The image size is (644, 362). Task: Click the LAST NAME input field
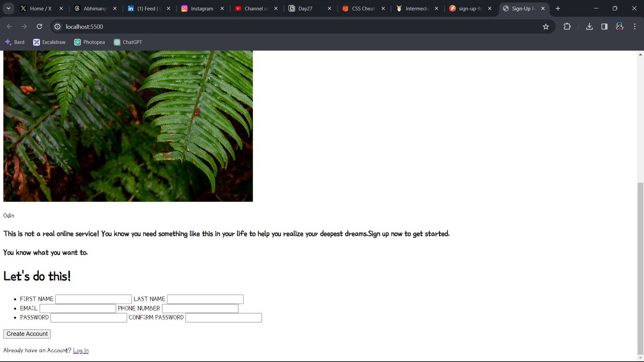coord(205,299)
